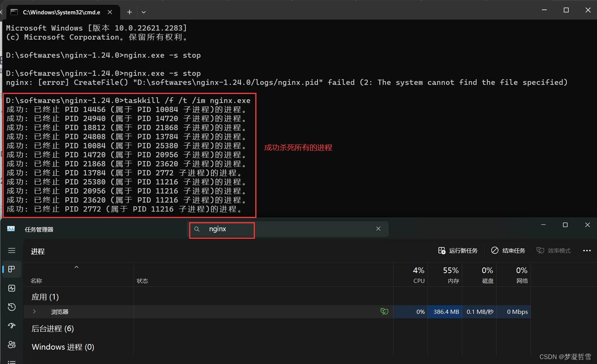Click the 0 Mbps network cell
Image resolution: width=597 pixels, height=364 pixels.
[514, 312]
